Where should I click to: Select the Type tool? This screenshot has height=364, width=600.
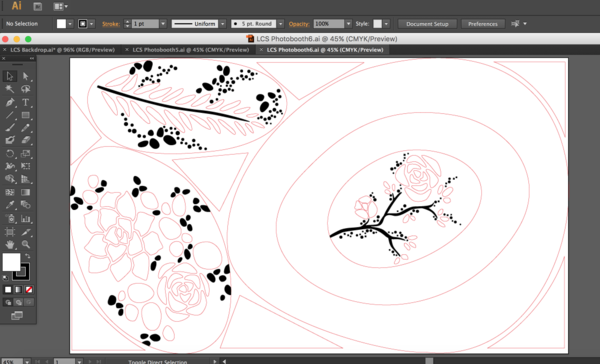26,102
